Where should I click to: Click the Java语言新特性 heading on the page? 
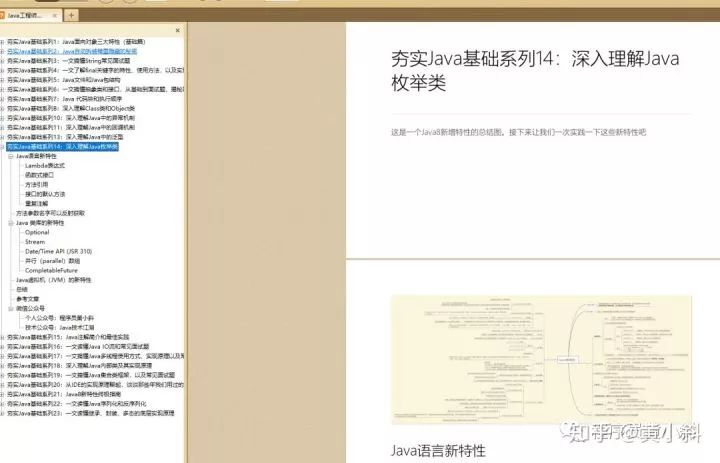(438, 451)
